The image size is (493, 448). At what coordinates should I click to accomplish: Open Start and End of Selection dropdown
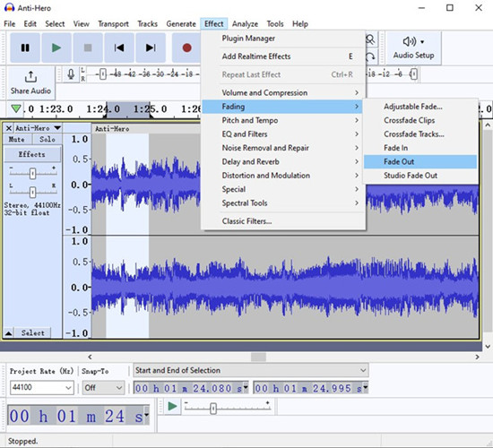click(251, 370)
